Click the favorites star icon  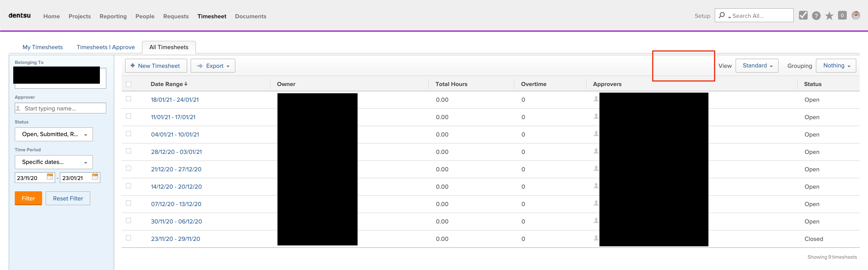(829, 16)
